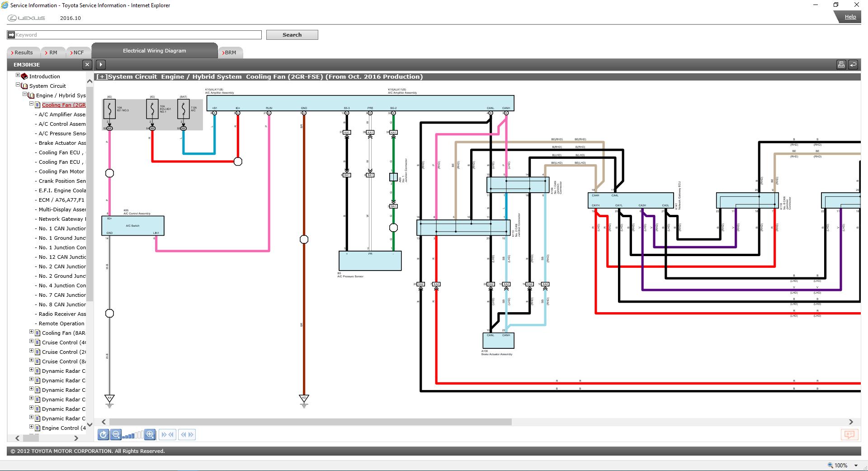868x471 pixels.
Task: Open A/C Amplifier Assembly tree item
Action: (x=62, y=114)
